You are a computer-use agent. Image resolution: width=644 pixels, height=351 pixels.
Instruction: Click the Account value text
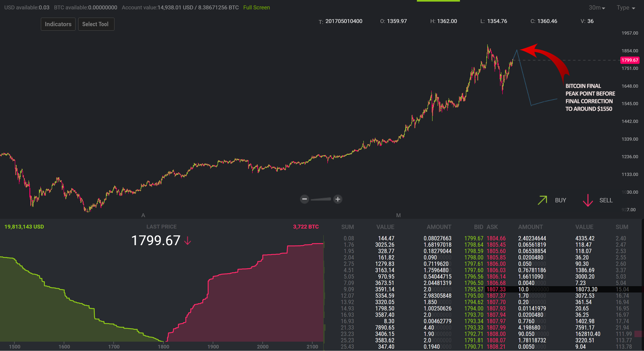pos(180,7)
